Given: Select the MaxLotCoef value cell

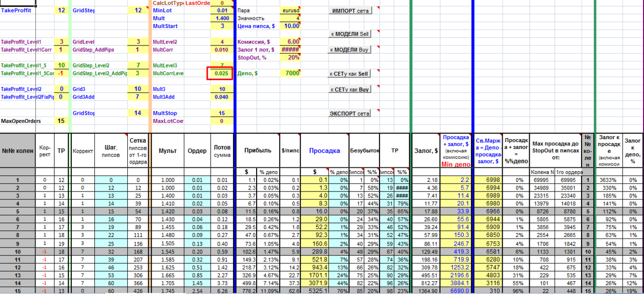Looking at the screenshot, I should 221,121.
